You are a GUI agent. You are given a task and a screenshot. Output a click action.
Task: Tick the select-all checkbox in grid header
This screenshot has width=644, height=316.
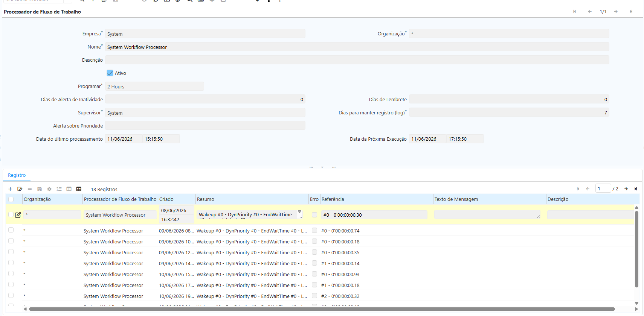point(11,199)
